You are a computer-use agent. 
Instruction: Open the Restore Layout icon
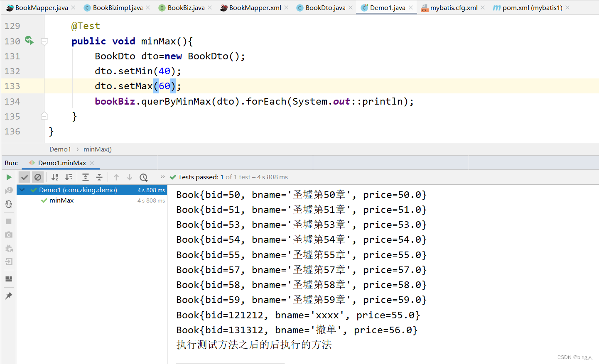9,279
